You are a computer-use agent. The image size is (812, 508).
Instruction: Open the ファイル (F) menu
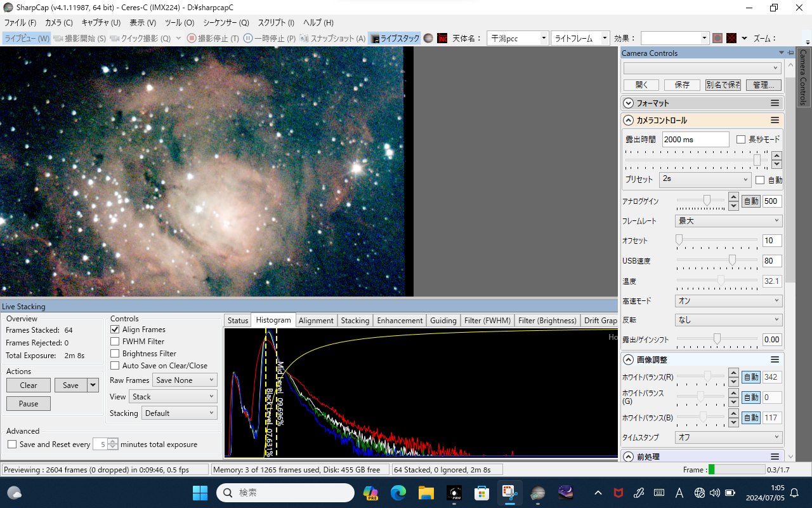(20, 22)
